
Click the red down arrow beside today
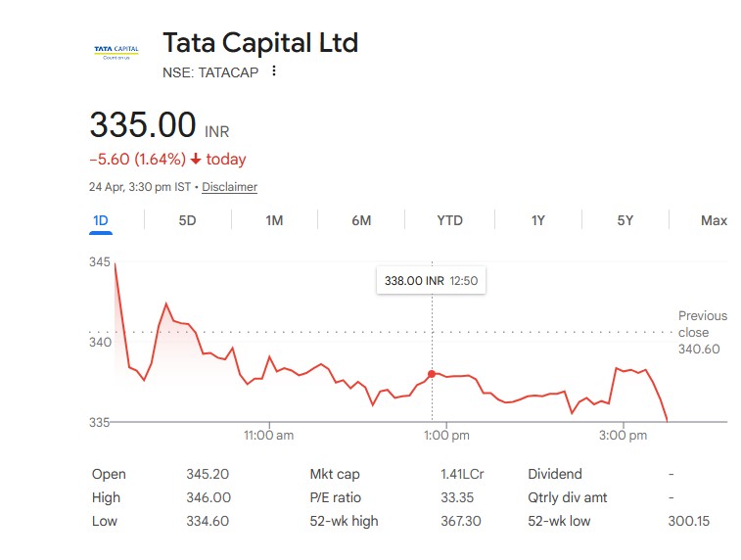pyautogui.click(x=196, y=160)
